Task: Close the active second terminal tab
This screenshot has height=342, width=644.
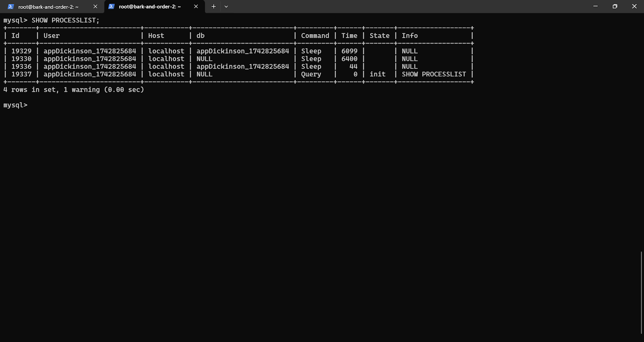Action: tap(196, 7)
